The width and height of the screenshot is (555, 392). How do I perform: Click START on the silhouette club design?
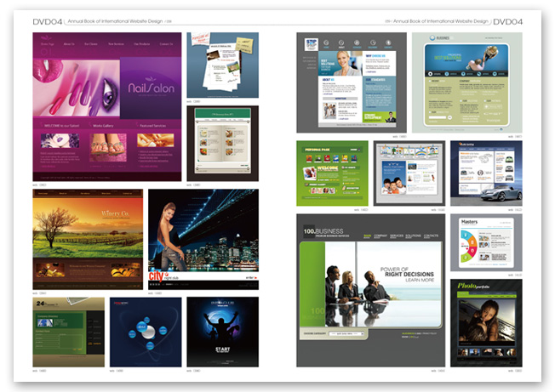click(223, 349)
